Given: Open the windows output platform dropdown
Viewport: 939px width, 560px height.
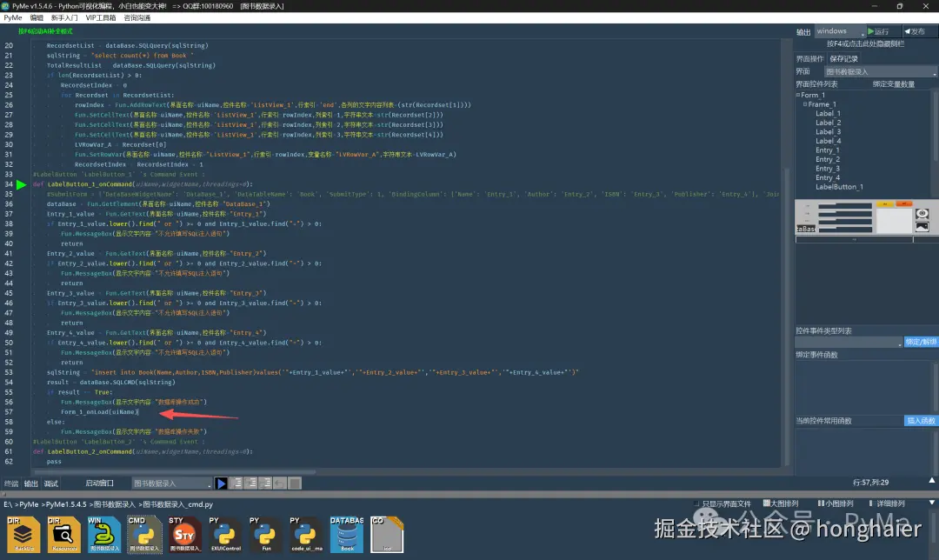Looking at the screenshot, I should pos(839,31).
